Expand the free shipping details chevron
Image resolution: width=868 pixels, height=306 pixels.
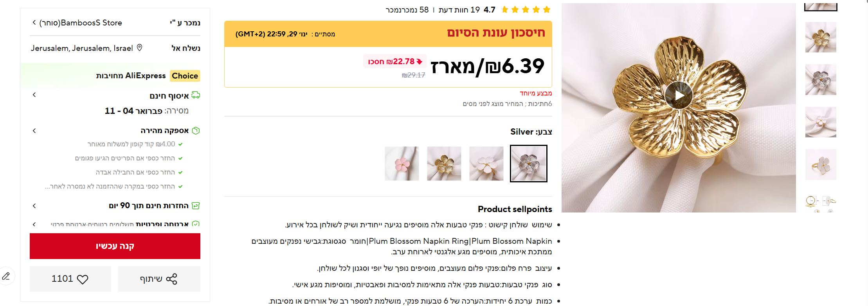pos(34,95)
